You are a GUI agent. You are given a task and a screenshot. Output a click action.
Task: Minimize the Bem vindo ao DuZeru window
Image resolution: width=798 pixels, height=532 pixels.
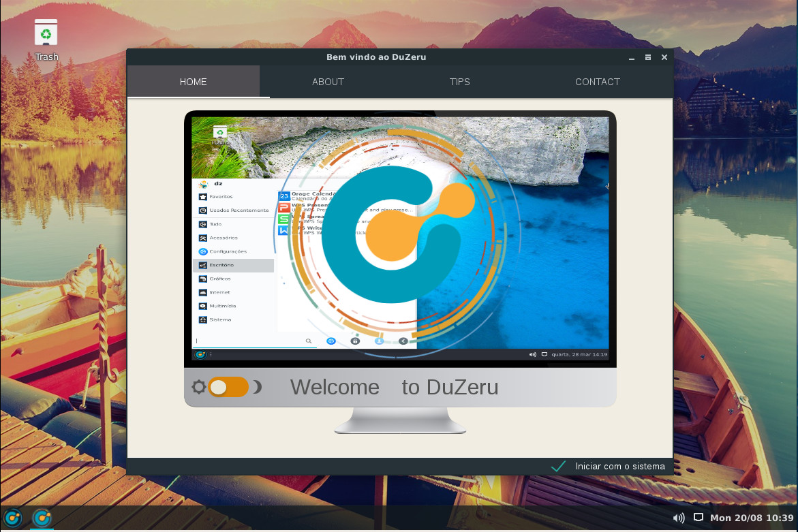(x=632, y=57)
